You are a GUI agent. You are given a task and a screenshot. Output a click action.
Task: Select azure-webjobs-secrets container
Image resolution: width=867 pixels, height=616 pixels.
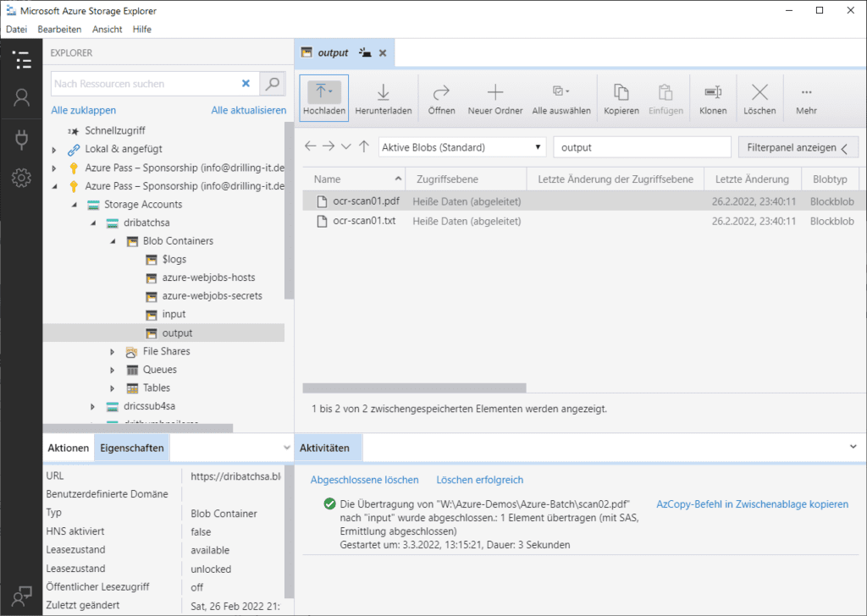(213, 296)
